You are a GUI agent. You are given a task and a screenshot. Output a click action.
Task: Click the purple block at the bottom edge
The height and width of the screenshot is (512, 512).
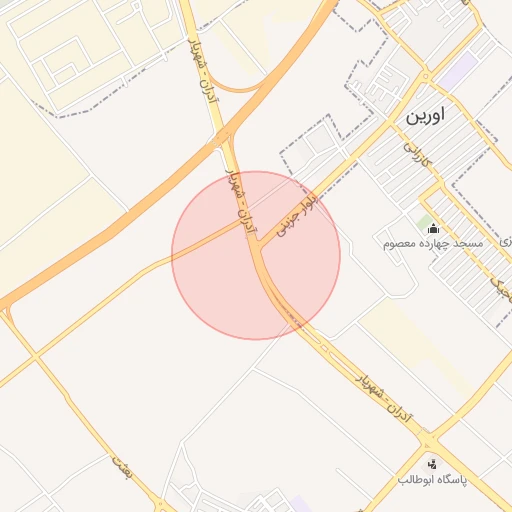coord(301,504)
